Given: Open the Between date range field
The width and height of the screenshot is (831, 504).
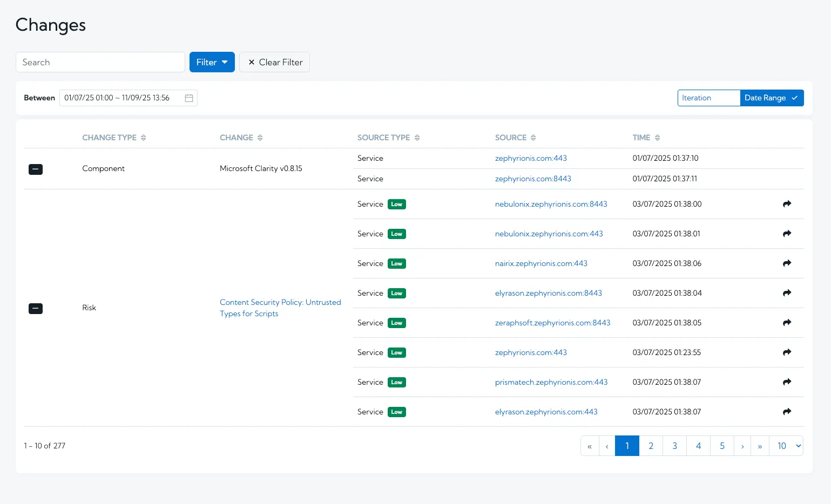Looking at the screenshot, I should pyautogui.click(x=129, y=98).
